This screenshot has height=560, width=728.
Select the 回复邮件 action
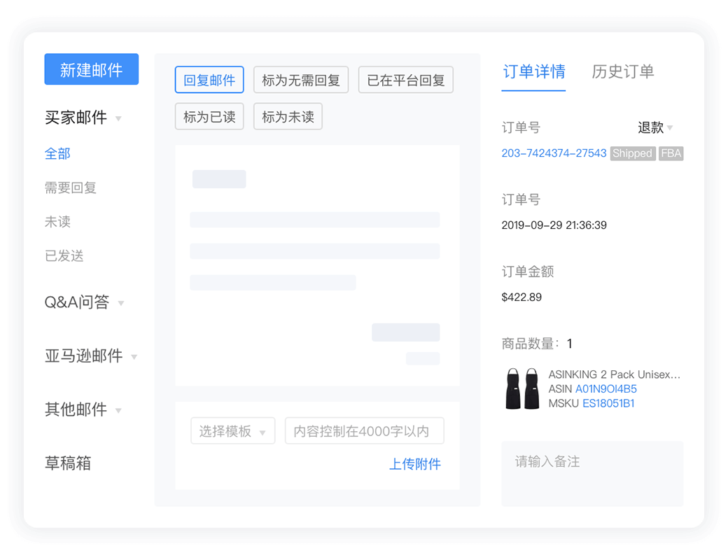point(209,80)
